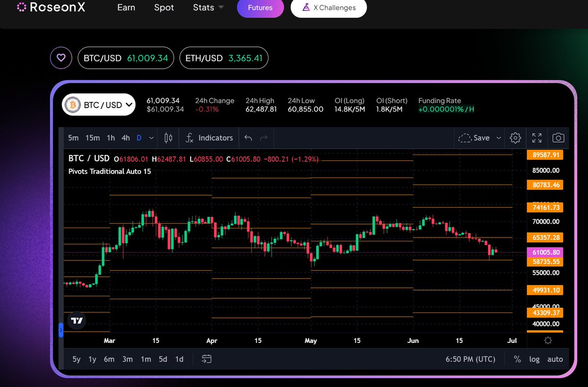This screenshot has width=588, height=387.
Task: Click the 24h Low value 60,855.00
Action: point(305,109)
